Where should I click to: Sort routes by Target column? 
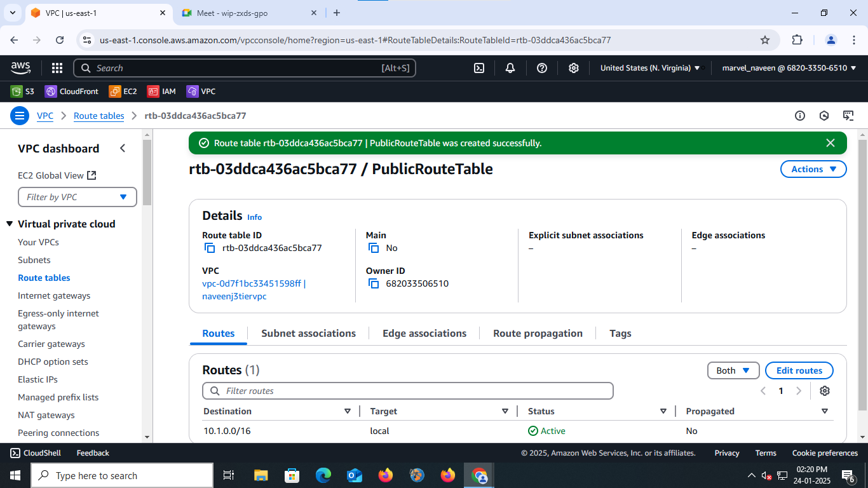505,411
